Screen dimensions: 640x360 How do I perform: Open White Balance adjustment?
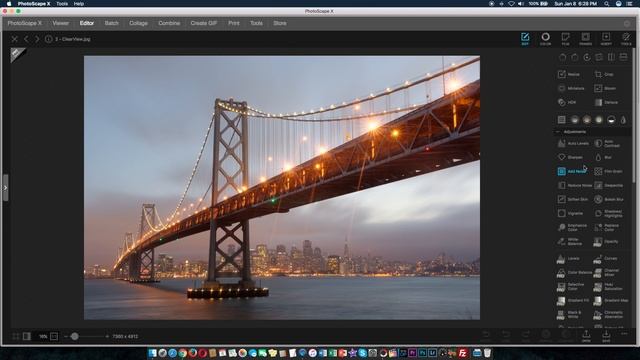[571, 242]
